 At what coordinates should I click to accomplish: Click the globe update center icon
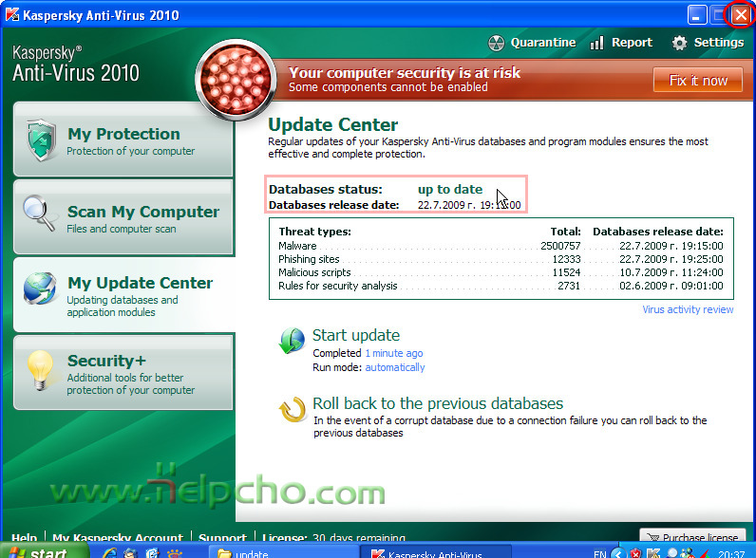pos(40,288)
